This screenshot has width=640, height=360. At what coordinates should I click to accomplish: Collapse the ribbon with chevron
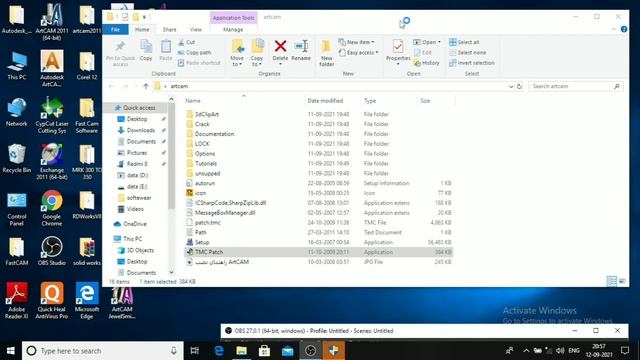[613, 29]
